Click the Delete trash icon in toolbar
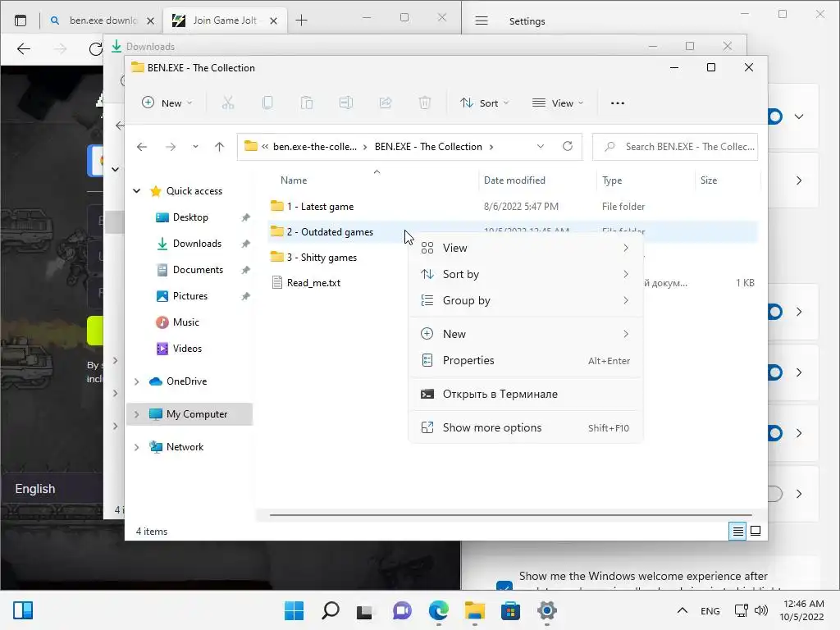This screenshot has height=630, width=840. pyautogui.click(x=425, y=103)
